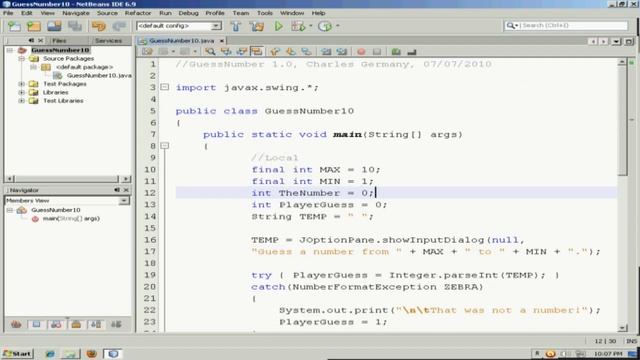The width and height of the screenshot is (640, 360).
Task: Click the Windows Start button
Action: click(17, 353)
